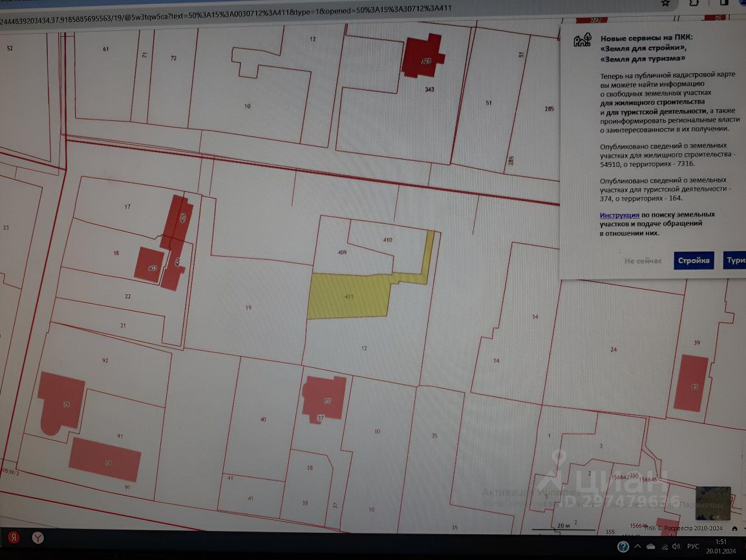Select parcel 52 at the map edge

10,48
